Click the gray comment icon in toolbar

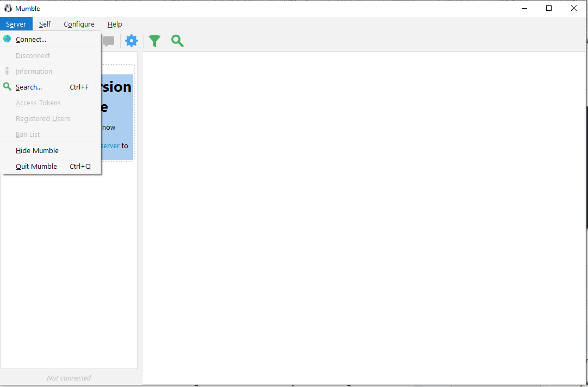[x=109, y=41]
